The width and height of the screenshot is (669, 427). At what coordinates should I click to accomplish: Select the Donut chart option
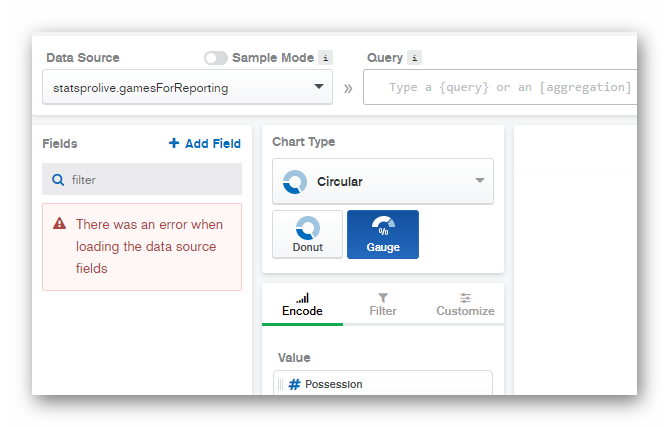coord(307,234)
